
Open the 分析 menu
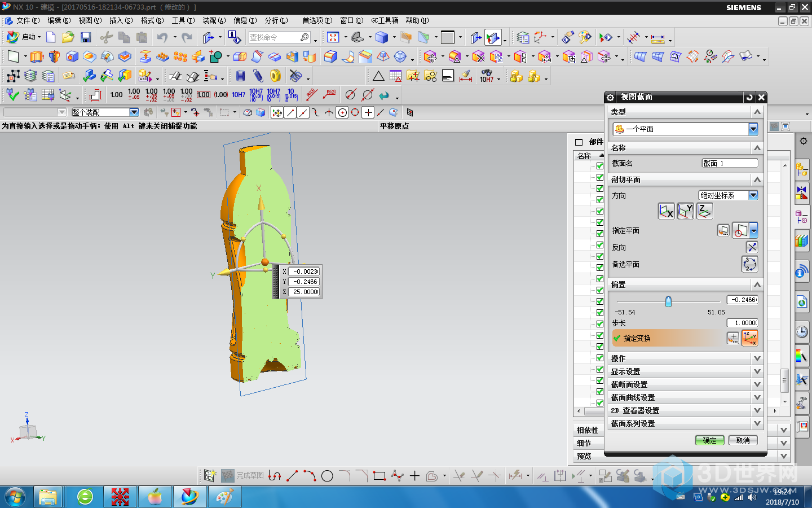click(x=276, y=20)
